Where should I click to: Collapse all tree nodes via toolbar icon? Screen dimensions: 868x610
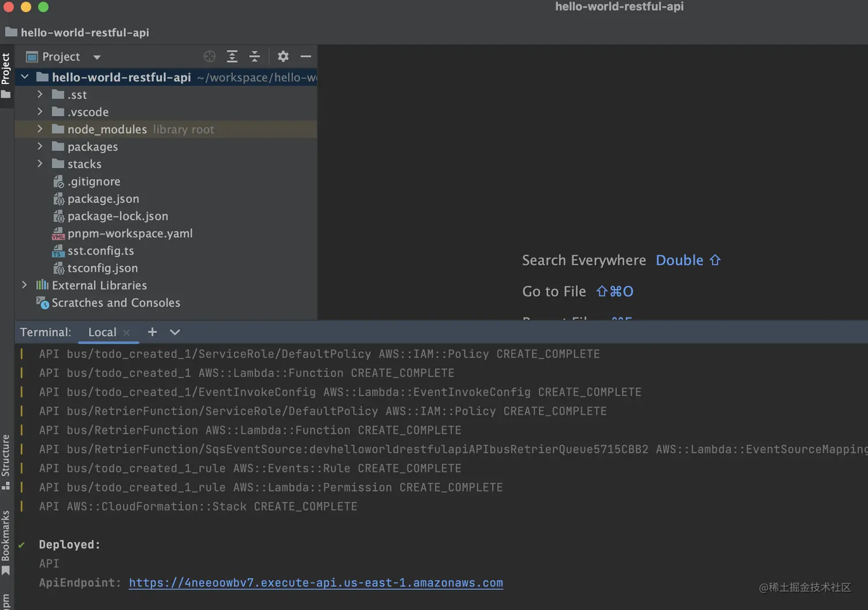pyautogui.click(x=254, y=56)
